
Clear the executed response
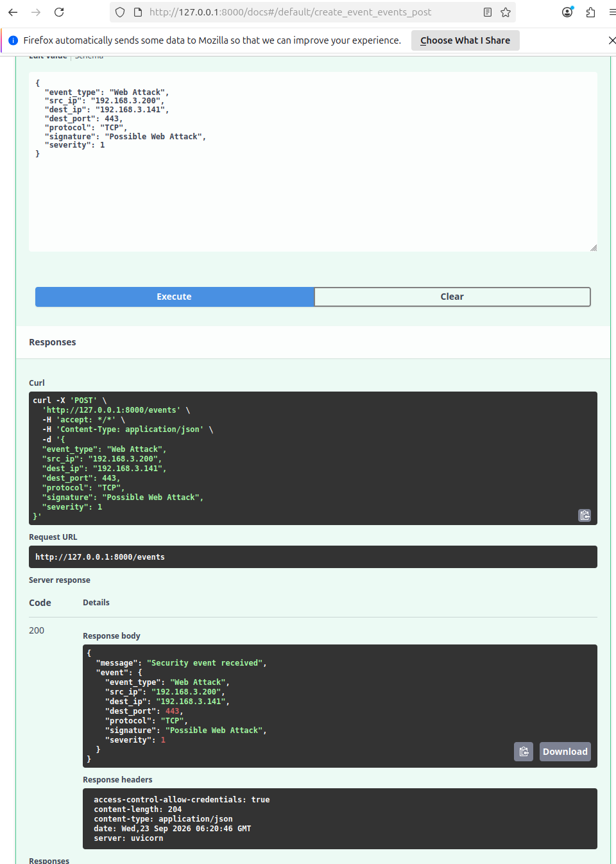452,297
